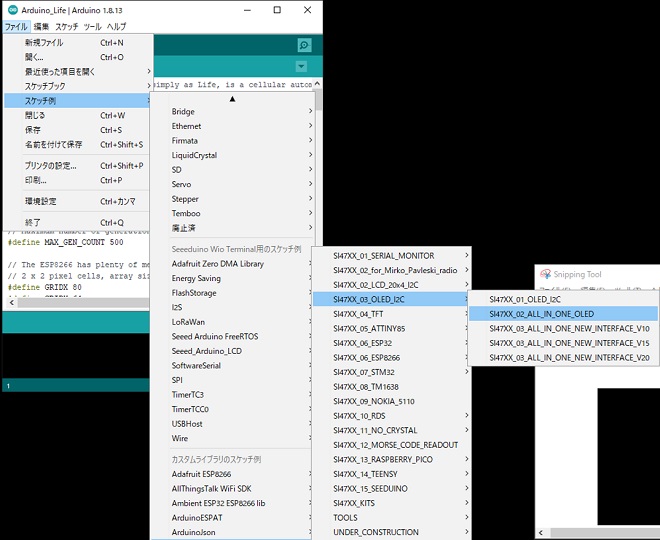Open the ファイル menu
The height and width of the screenshot is (540, 660).
pyautogui.click(x=16, y=27)
